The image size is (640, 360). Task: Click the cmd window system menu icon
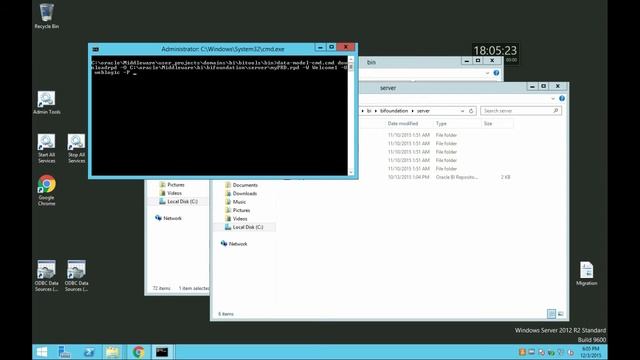click(96, 49)
